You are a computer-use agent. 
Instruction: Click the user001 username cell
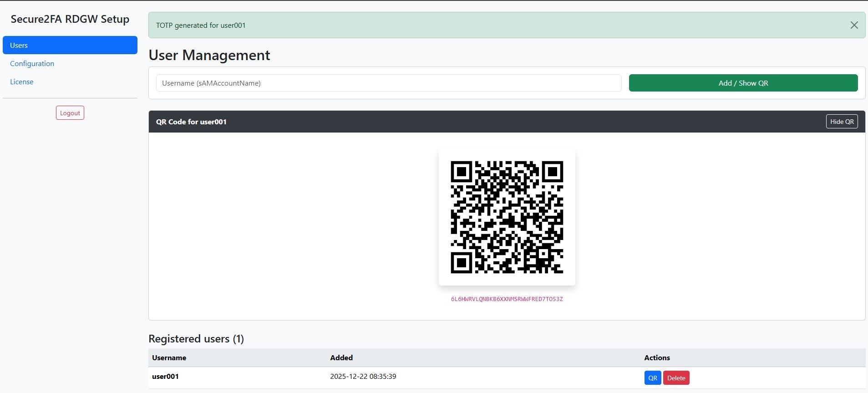[x=165, y=377]
